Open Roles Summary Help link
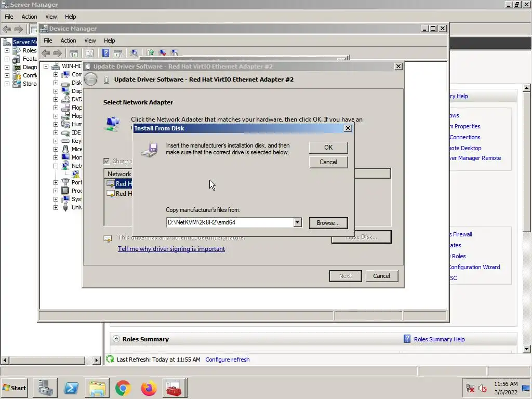 pyautogui.click(x=439, y=339)
